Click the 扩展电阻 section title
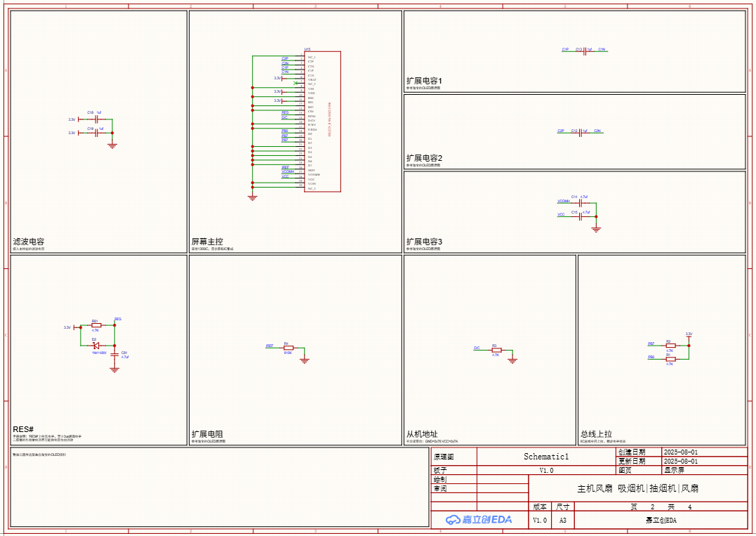 pyautogui.click(x=207, y=434)
